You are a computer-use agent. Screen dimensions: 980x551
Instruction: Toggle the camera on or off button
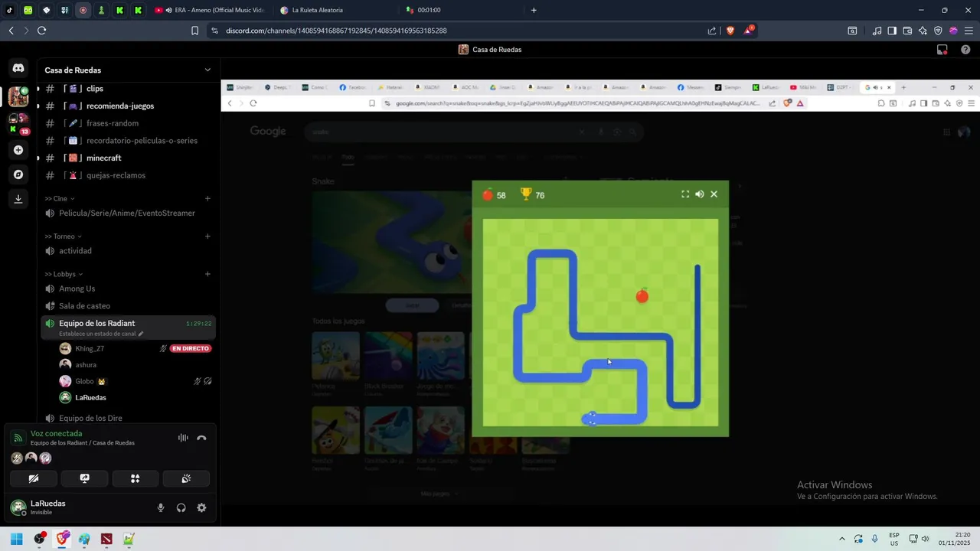click(x=34, y=479)
